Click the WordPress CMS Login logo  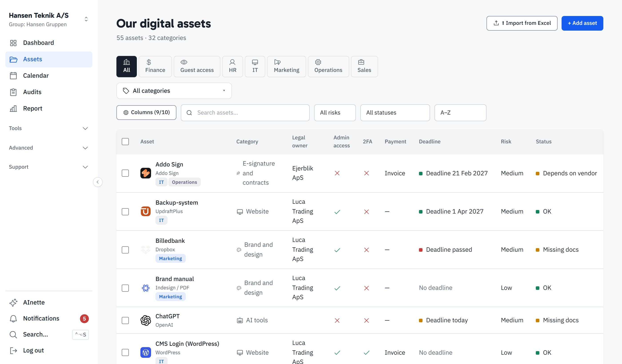tap(146, 352)
